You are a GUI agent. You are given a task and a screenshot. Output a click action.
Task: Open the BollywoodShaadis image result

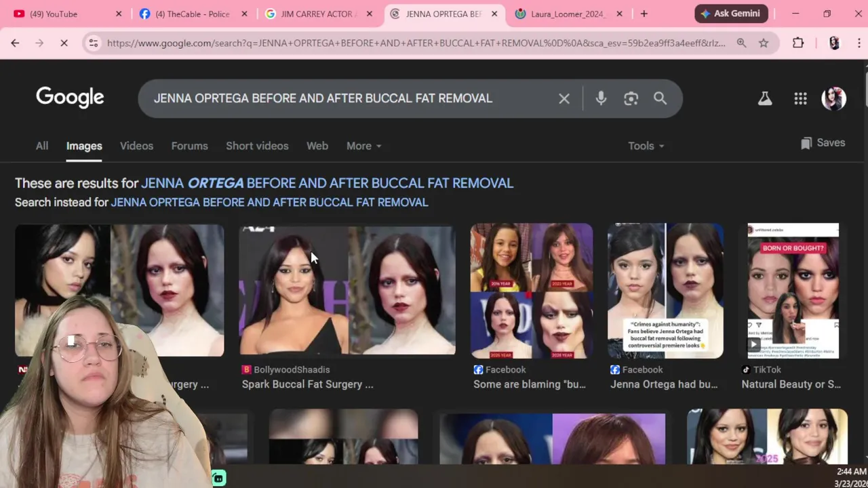pyautogui.click(x=347, y=290)
